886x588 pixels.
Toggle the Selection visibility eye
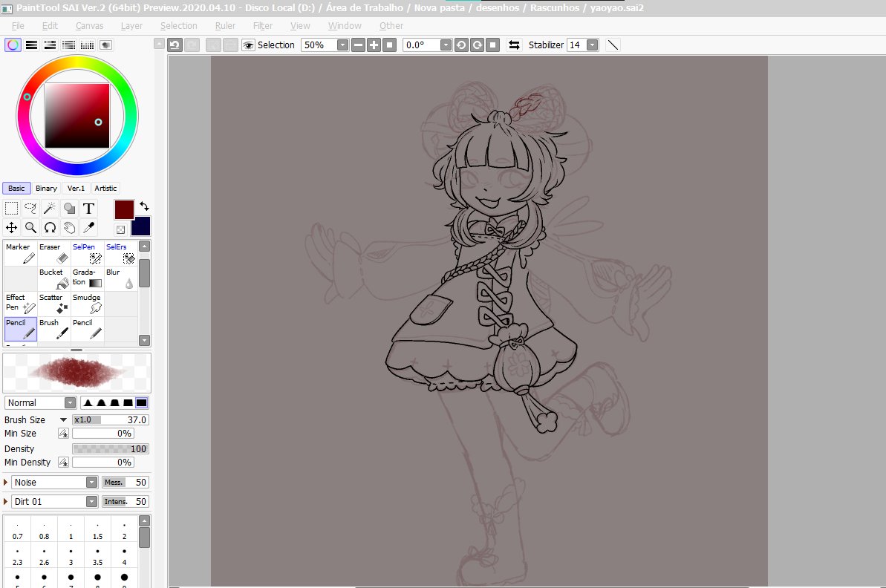pos(248,45)
